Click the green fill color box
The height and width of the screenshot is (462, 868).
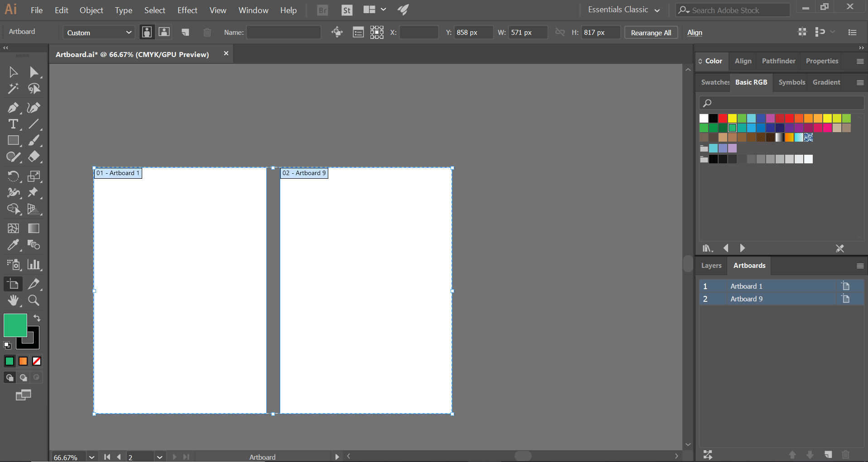15,325
